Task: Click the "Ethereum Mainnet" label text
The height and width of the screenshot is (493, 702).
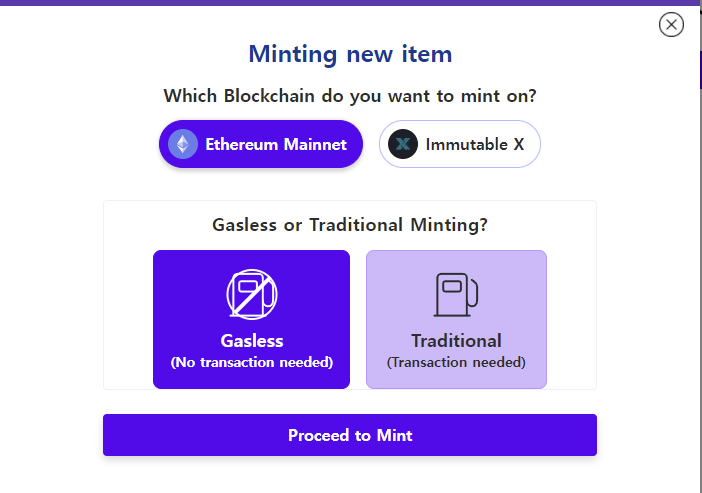Action: coord(276,144)
